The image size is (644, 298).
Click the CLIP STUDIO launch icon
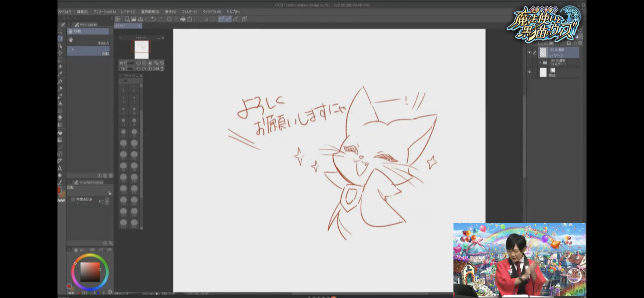(118, 19)
